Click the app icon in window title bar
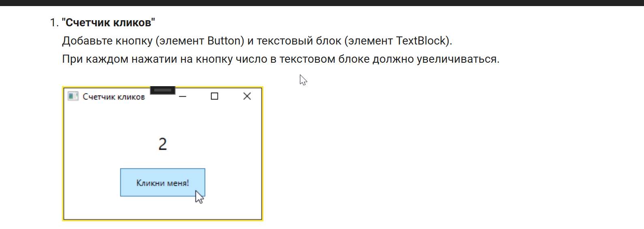The image size is (644, 229). click(x=73, y=96)
